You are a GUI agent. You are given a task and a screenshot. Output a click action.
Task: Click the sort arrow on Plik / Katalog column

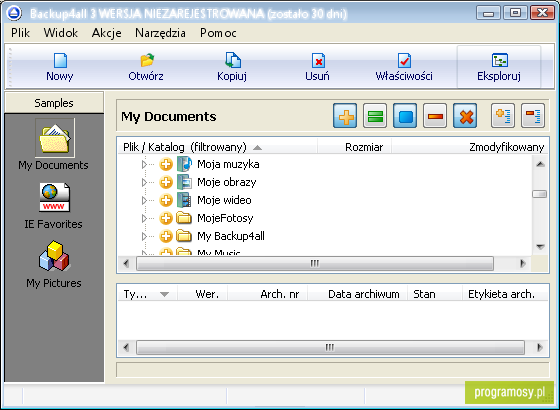click(x=257, y=147)
